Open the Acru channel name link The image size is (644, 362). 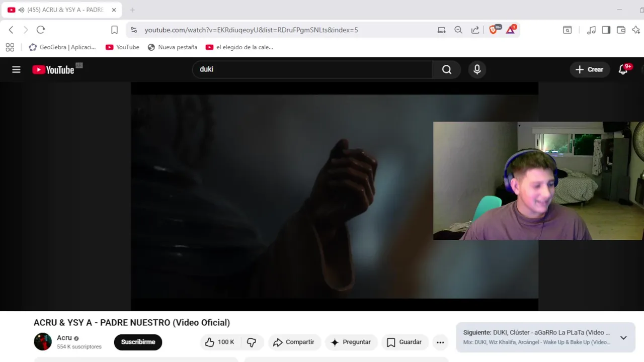[64, 338]
